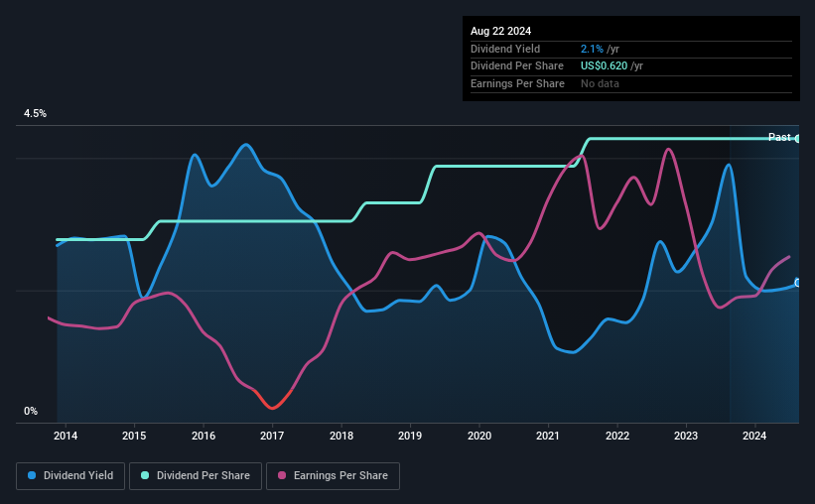
Task: Click the 2016 x-axis label
Action: coord(204,436)
